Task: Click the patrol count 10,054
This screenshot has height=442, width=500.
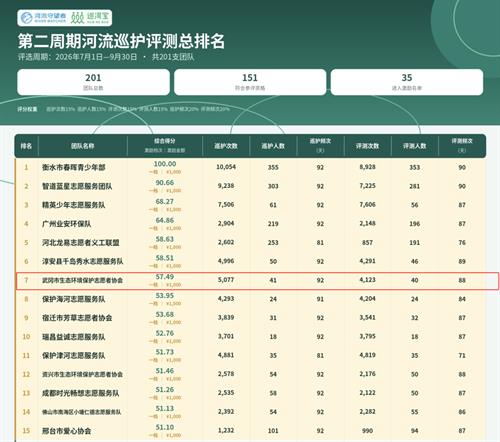Action: point(226,167)
